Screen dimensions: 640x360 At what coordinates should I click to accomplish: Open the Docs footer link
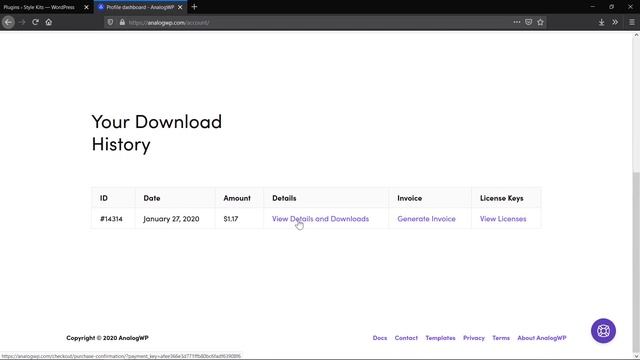pyautogui.click(x=380, y=338)
